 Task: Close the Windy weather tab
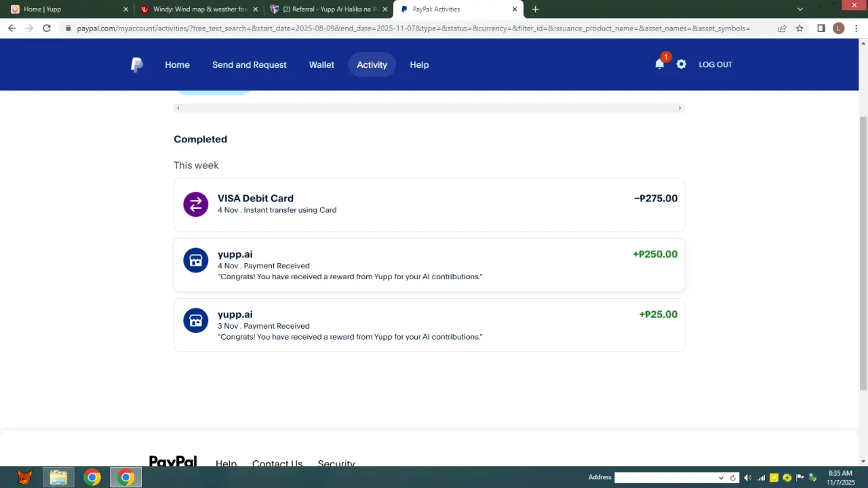[256, 9]
